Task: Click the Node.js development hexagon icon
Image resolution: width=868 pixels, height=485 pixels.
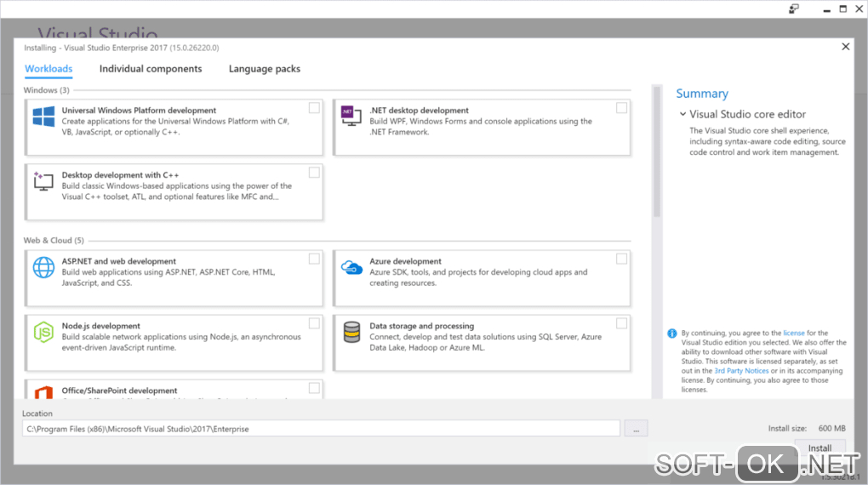Action: click(43, 333)
